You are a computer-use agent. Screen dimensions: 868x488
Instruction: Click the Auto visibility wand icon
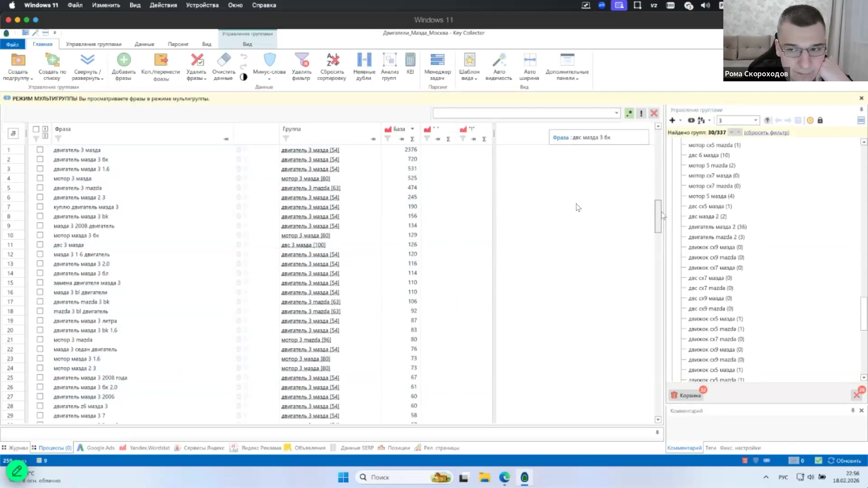point(499,60)
